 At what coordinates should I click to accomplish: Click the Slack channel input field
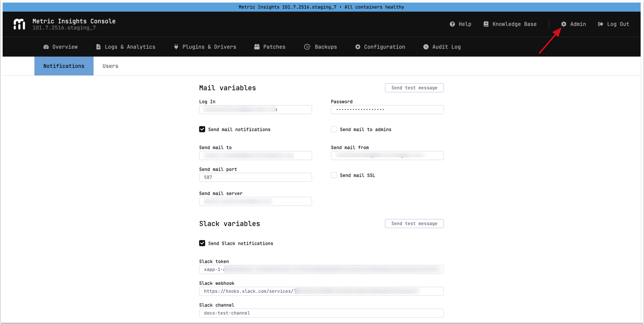[321, 313]
